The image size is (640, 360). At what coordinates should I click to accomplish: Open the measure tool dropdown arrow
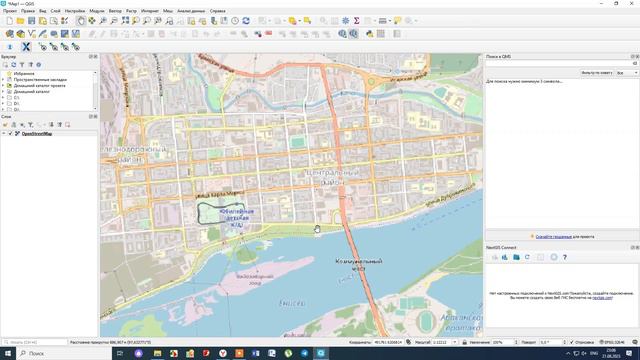click(x=390, y=21)
